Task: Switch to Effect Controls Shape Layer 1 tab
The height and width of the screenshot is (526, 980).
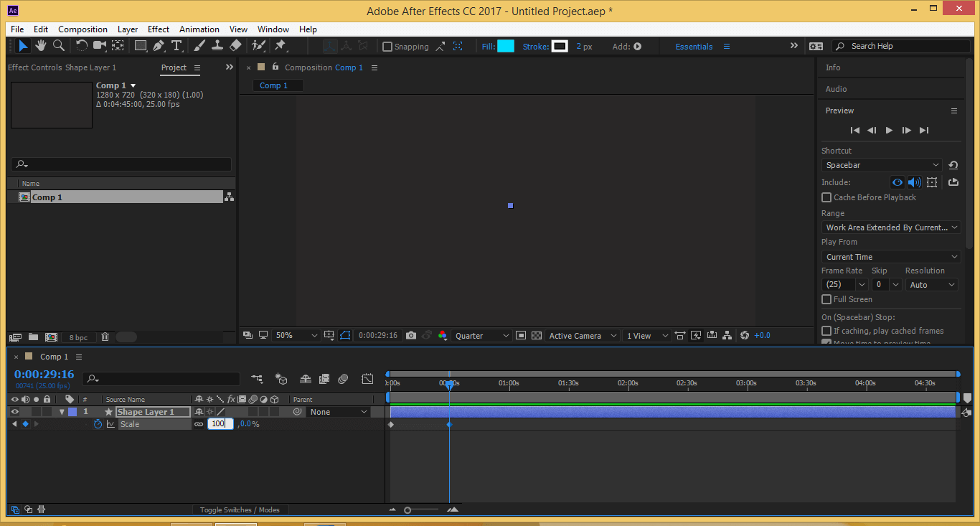Action: [62, 67]
